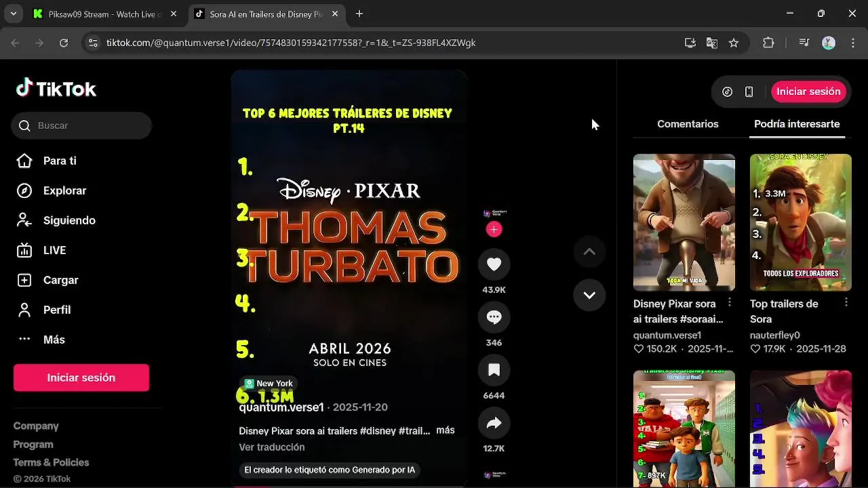Click the translate page icon
This screenshot has width=868, height=488.
click(712, 43)
